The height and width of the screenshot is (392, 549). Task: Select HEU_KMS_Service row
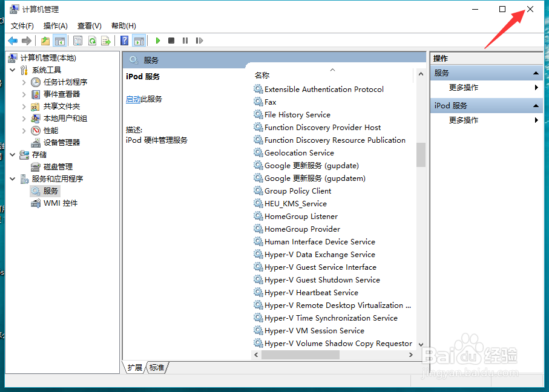295,204
